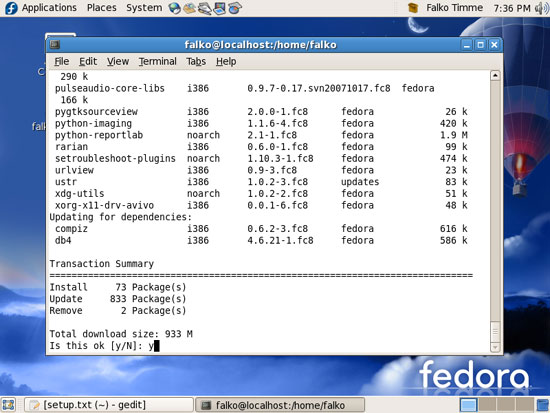
Task: Switch to the setup.txt gedit taskbar window
Action: click(109, 405)
